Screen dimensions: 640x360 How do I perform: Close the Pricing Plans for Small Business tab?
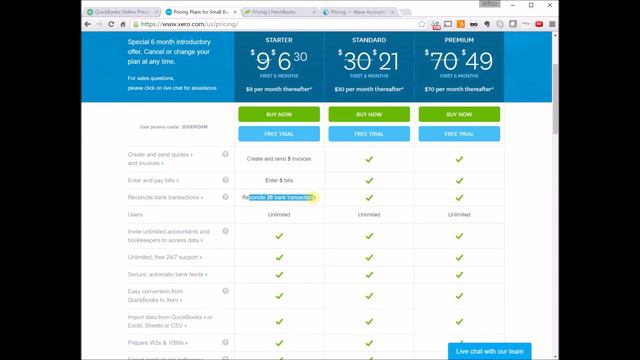(x=235, y=12)
